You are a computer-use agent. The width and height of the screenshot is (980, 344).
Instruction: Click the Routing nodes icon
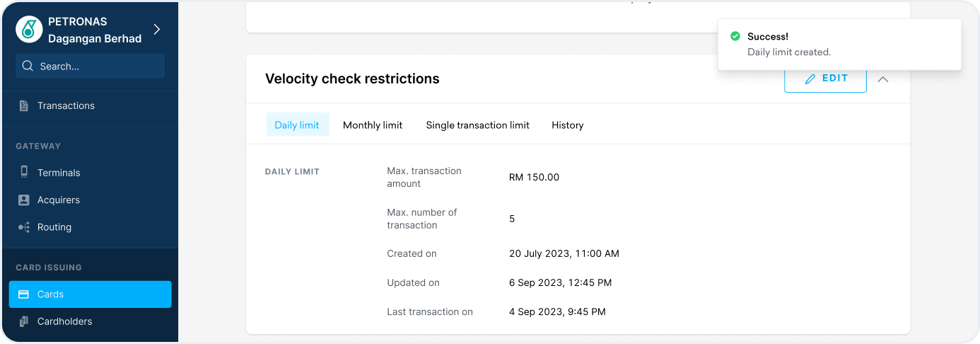[x=24, y=227]
